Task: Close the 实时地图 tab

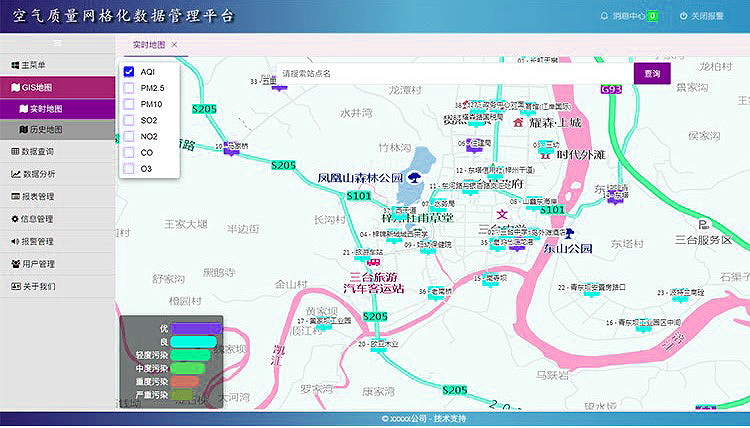Action: pos(174,45)
